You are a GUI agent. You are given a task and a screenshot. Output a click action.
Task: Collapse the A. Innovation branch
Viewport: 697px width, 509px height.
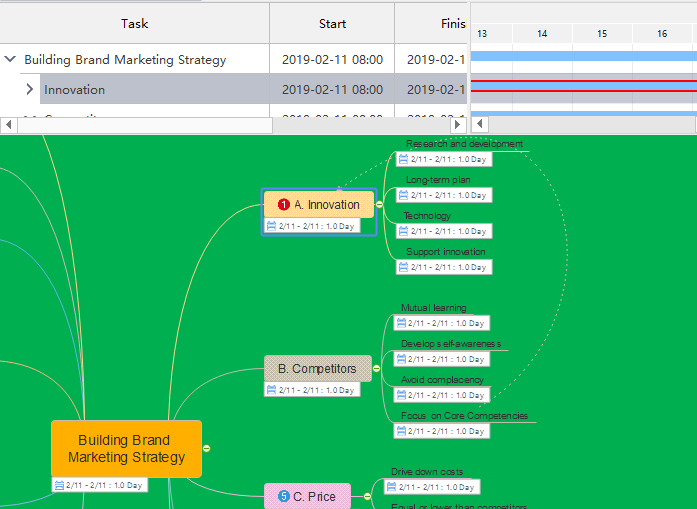pos(379,205)
